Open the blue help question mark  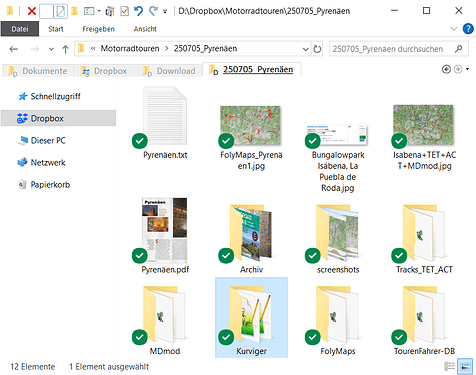click(468, 29)
